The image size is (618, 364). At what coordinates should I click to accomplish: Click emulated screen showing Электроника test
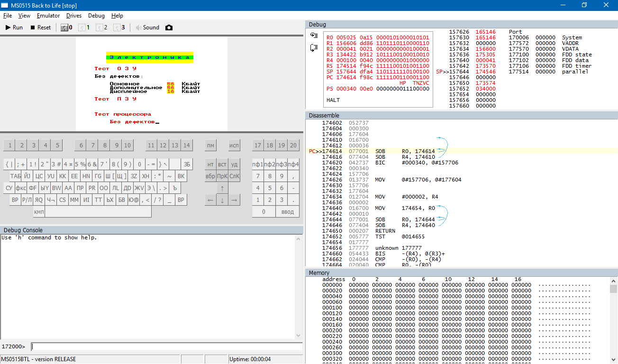pos(152,84)
